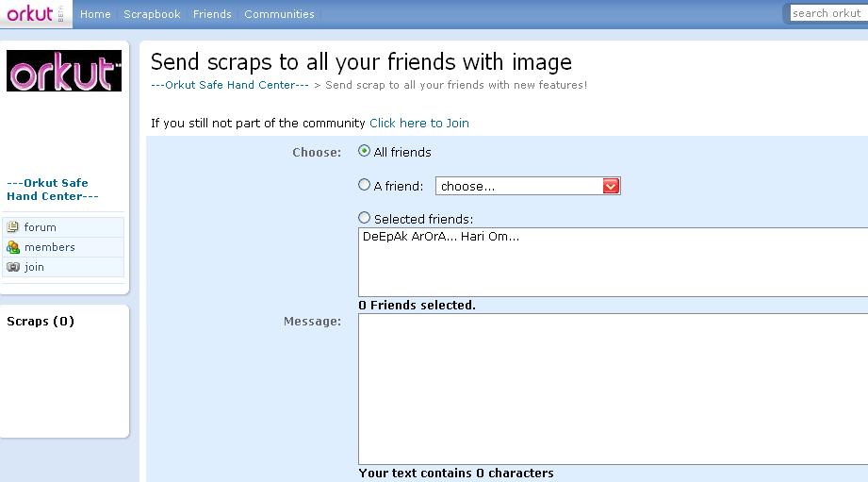Image resolution: width=868 pixels, height=482 pixels.
Task: Click the 'Choose:' label
Action: 317,153
